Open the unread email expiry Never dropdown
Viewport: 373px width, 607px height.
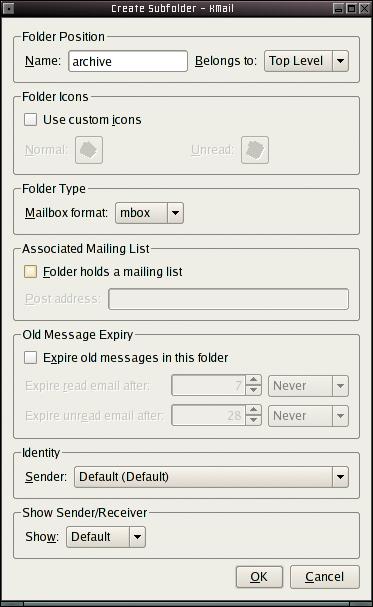click(x=308, y=416)
